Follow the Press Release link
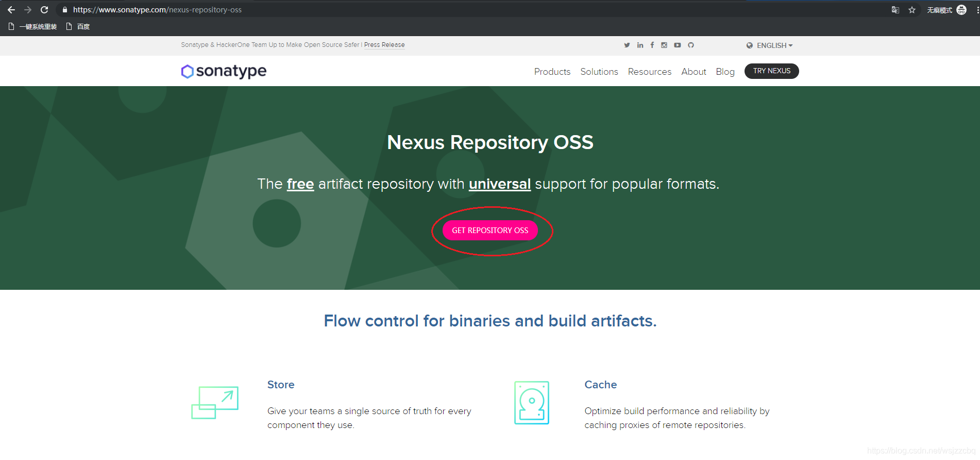 pos(384,45)
